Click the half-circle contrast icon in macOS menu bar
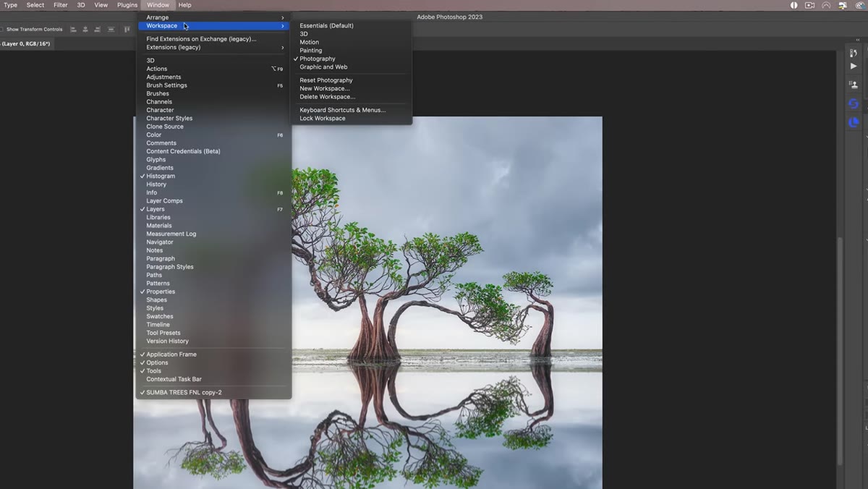Screen dimensions: 868x489 (x=793, y=5)
